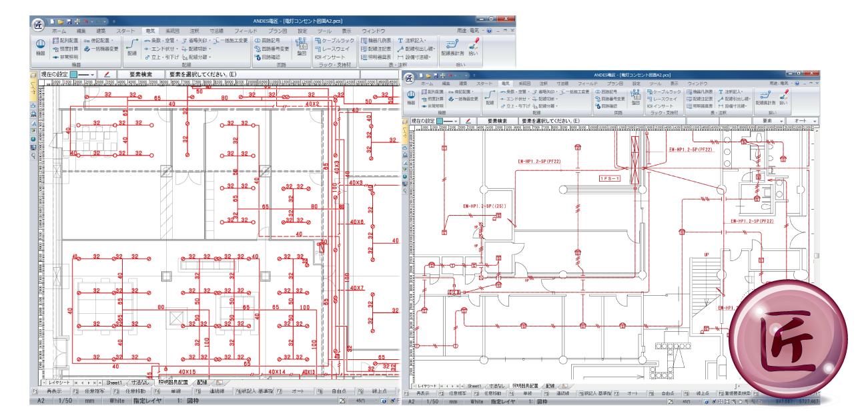Click 回路確認 in the left window ribbon
Screen dimensions: 868x418
(268, 57)
